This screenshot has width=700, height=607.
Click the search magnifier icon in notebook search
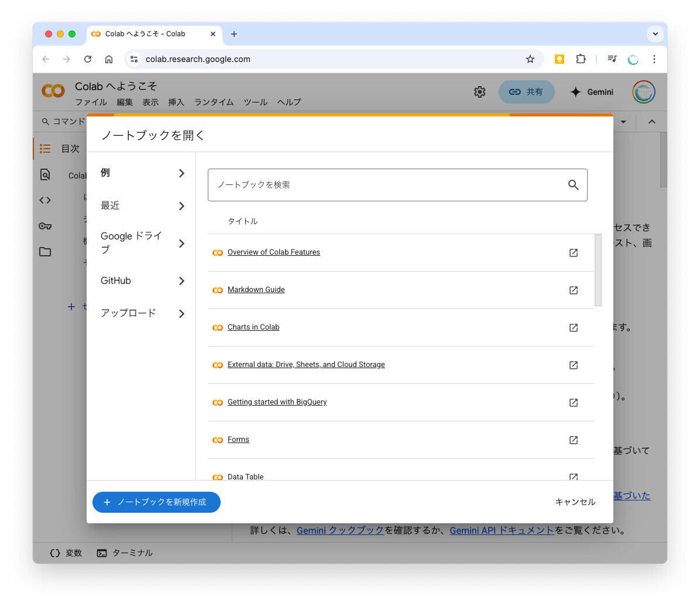tap(573, 185)
